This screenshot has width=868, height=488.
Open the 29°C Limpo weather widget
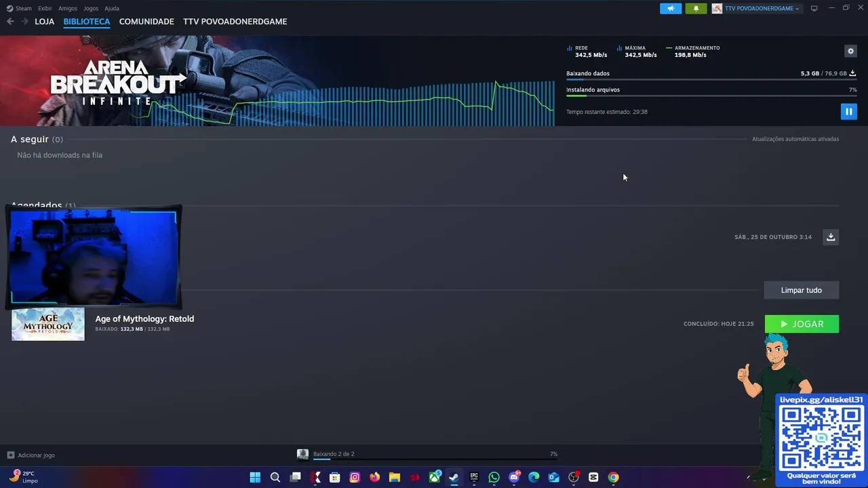click(x=24, y=477)
